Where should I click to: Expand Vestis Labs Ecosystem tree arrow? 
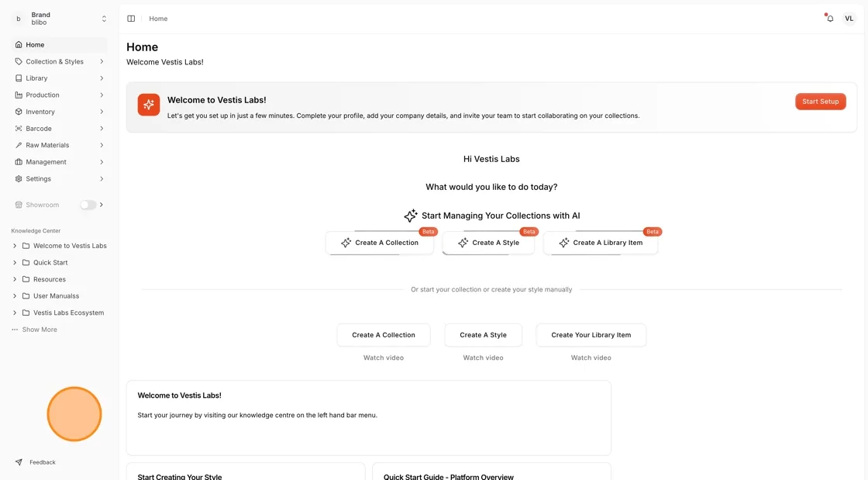click(x=15, y=313)
